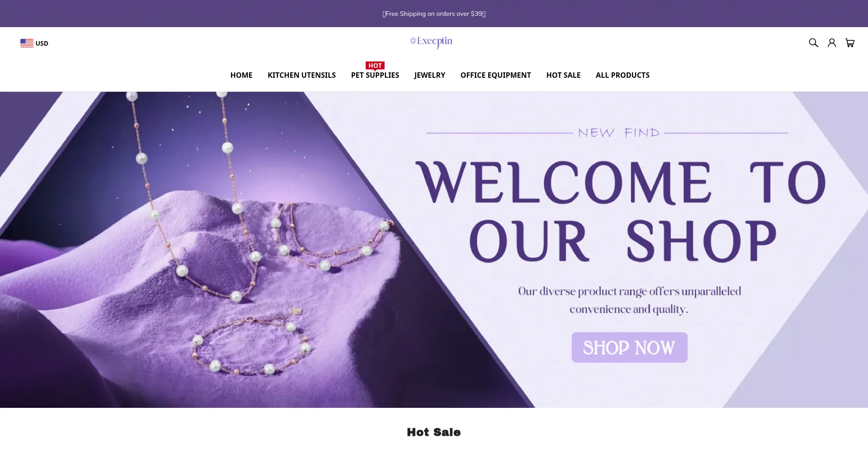The width and height of the screenshot is (868, 449).
Task: Open the user account icon
Action: click(x=832, y=43)
